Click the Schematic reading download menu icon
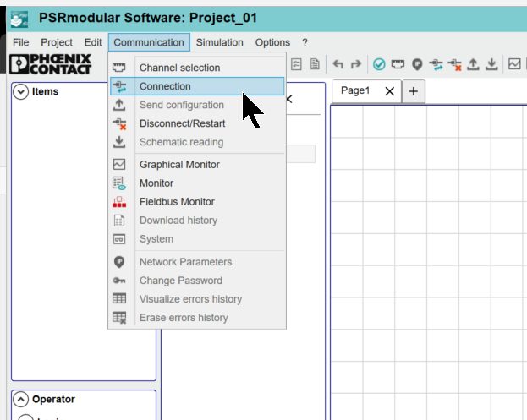Image resolution: width=527 pixels, height=420 pixels. coord(119,142)
